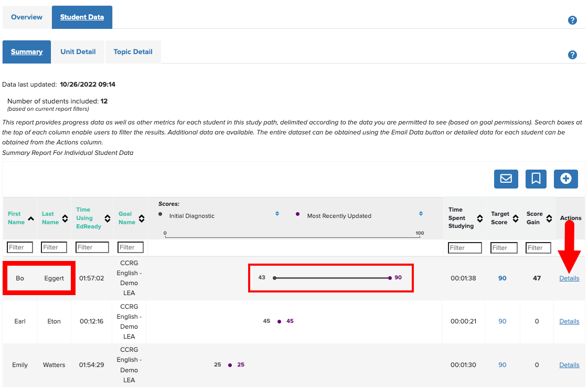
Task: Click the Most Recently Updated legend label
Action: [x=339, y=216]
